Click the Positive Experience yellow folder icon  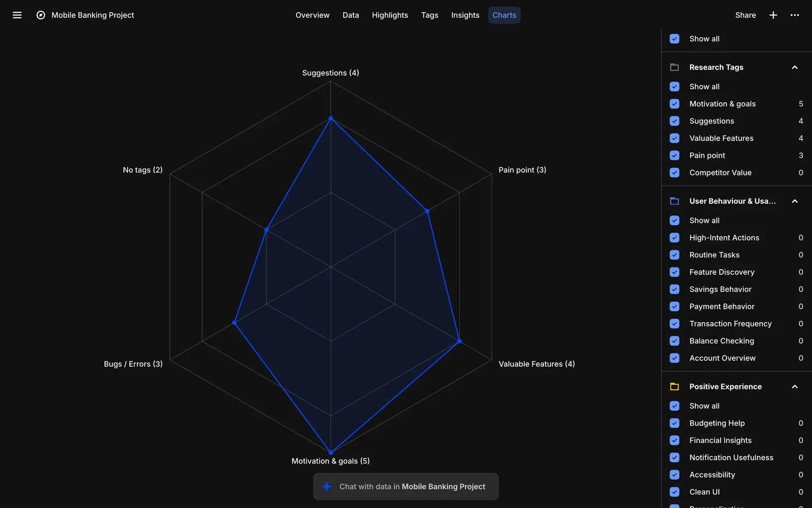coord(675,387)
